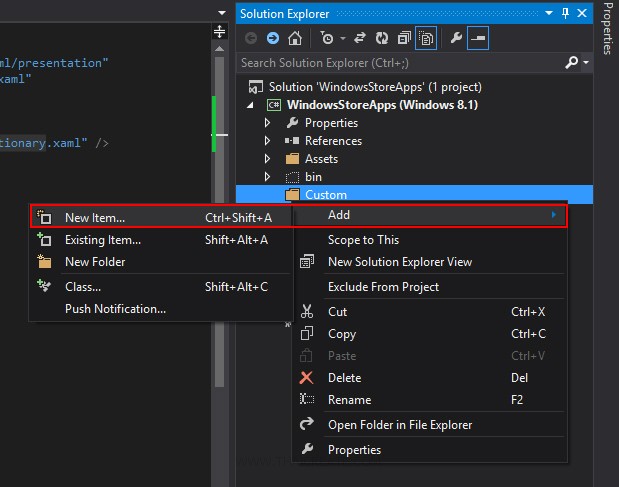The image size is (619, 487).
Task: Click the New Folder icon
Action: point(44,261)
